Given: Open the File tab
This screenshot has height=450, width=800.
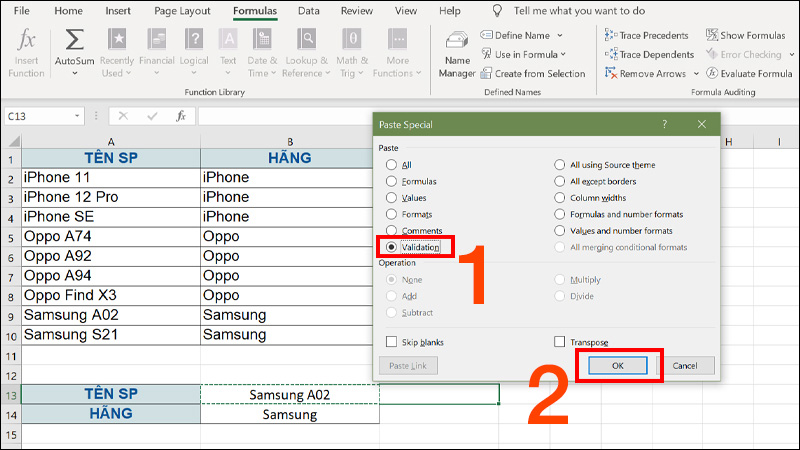Looking at the screenshot, I should [x=21, y=11].
